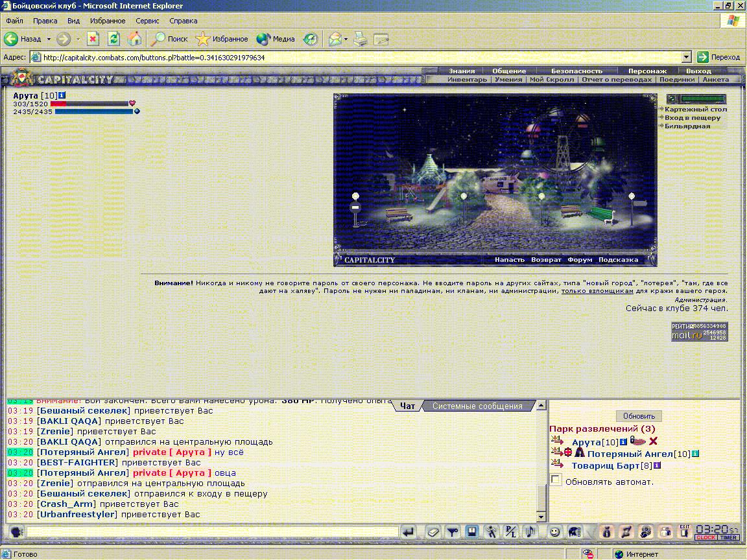This screenshot has height=560, width=747.
Task: Open the Назад history dropdown arrow
Action: click(49, 39)
